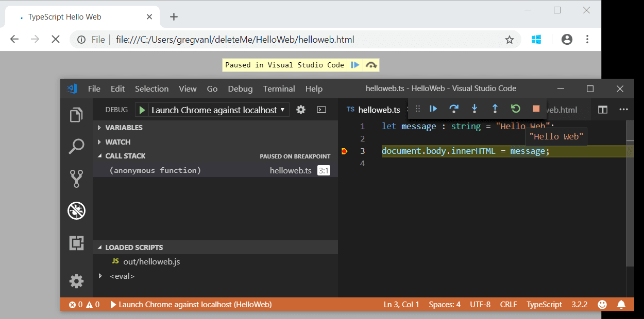
Task: Open the Search view in the activity bar
Action: tap(76, 147)
